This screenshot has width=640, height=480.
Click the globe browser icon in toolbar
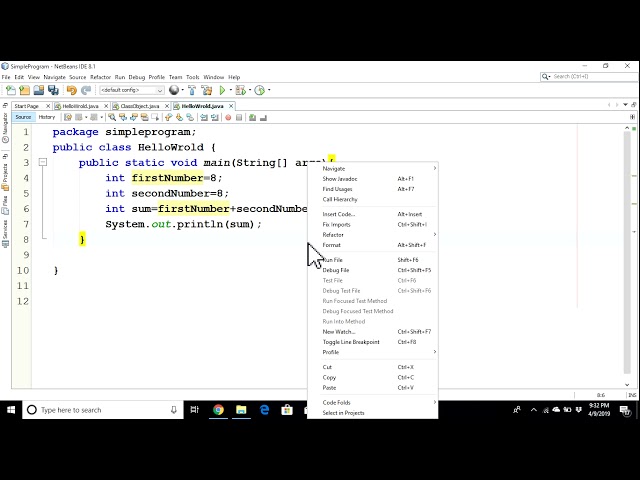[174, 90]
